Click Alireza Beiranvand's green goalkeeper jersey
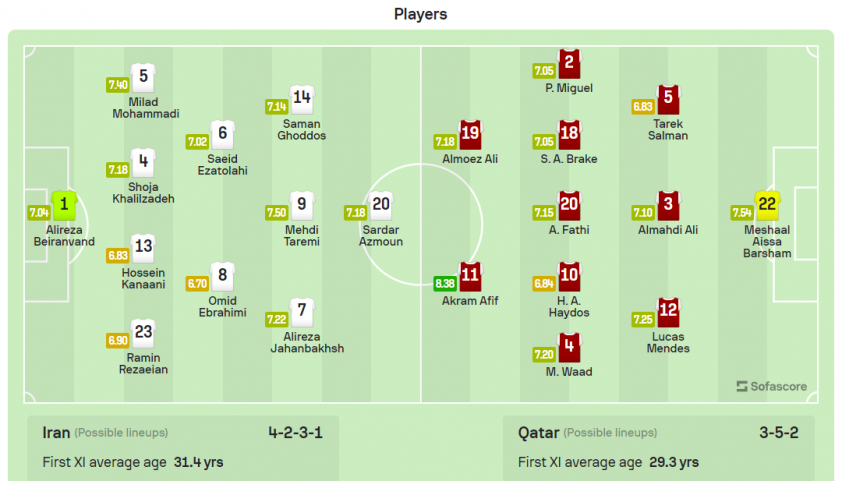Viewport: 842px width, 481px height. 64,205
